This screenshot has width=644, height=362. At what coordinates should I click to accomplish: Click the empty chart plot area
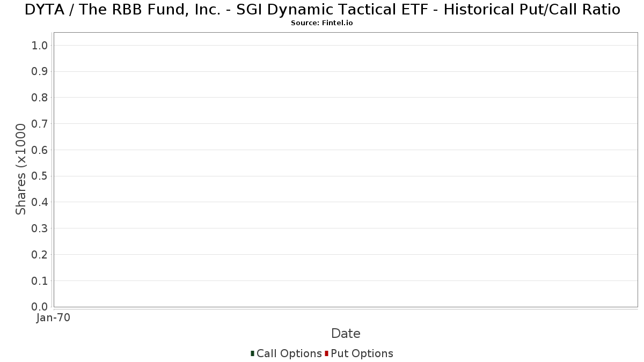click(346, 169)
